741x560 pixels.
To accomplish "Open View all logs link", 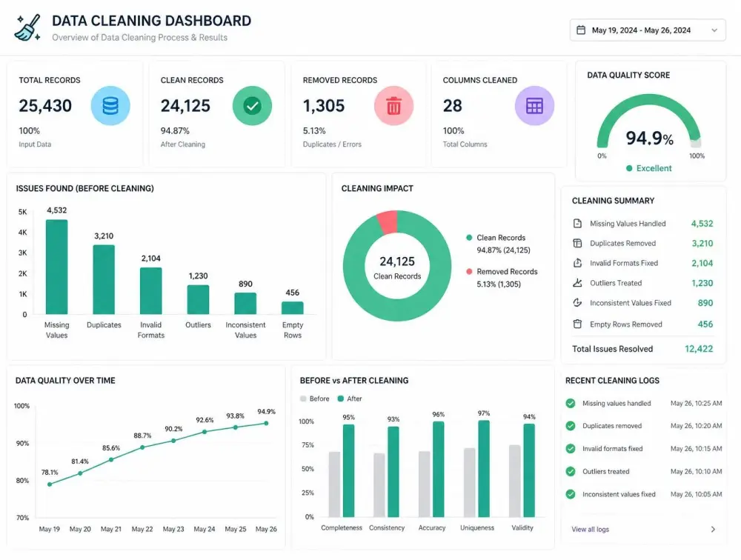I will 591,530.
